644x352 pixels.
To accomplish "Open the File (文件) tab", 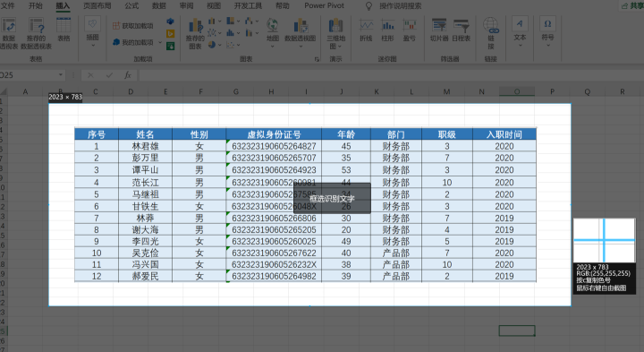I will click(8, 5).
